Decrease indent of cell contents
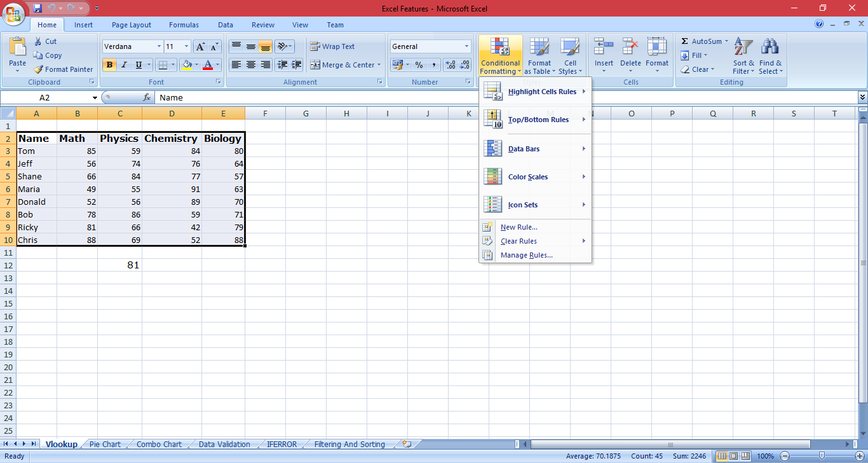Screen dimensions: 868x463 tap(282, 65)
